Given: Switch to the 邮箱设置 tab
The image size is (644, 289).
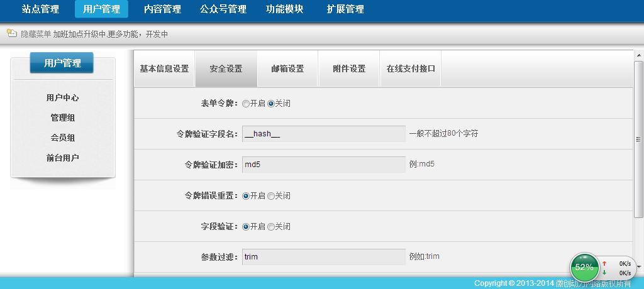Looking at the screenshot, I should point(287,68).
